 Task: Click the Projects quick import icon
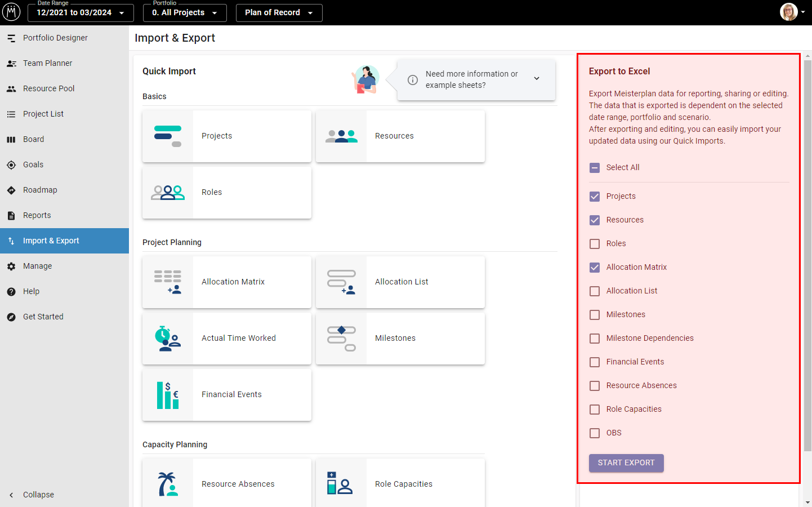point(168,136)
